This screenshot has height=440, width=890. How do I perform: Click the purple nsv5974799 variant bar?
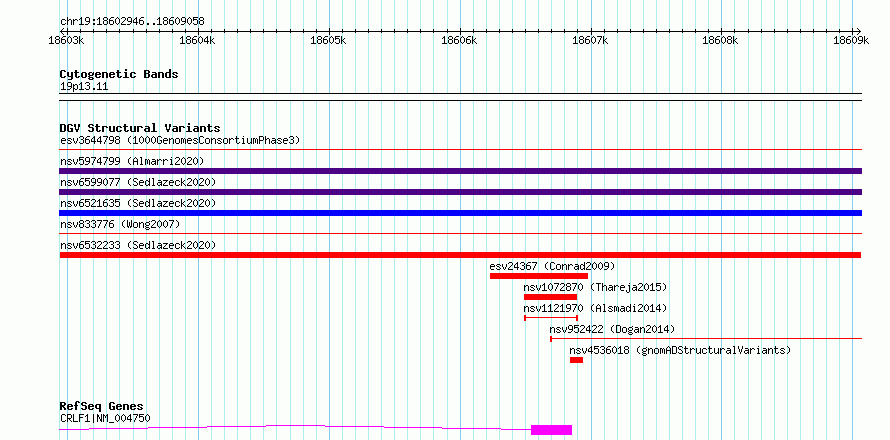pos(460,171)
